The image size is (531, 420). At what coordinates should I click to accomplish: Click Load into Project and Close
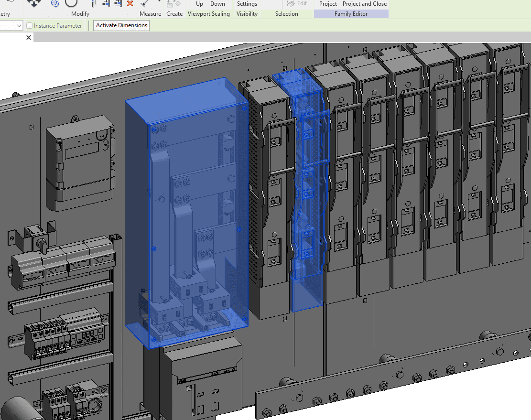[365, 4]
